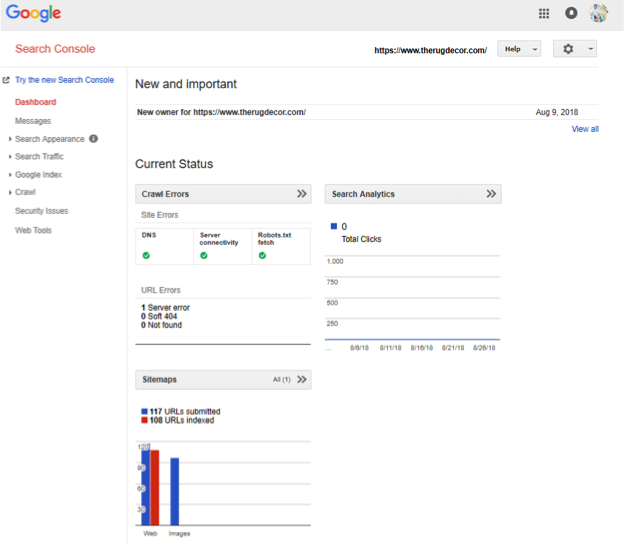The width and height of the screenshot is (624, 546).
Task: Click the Search Console title
Action: coord(55,49)
